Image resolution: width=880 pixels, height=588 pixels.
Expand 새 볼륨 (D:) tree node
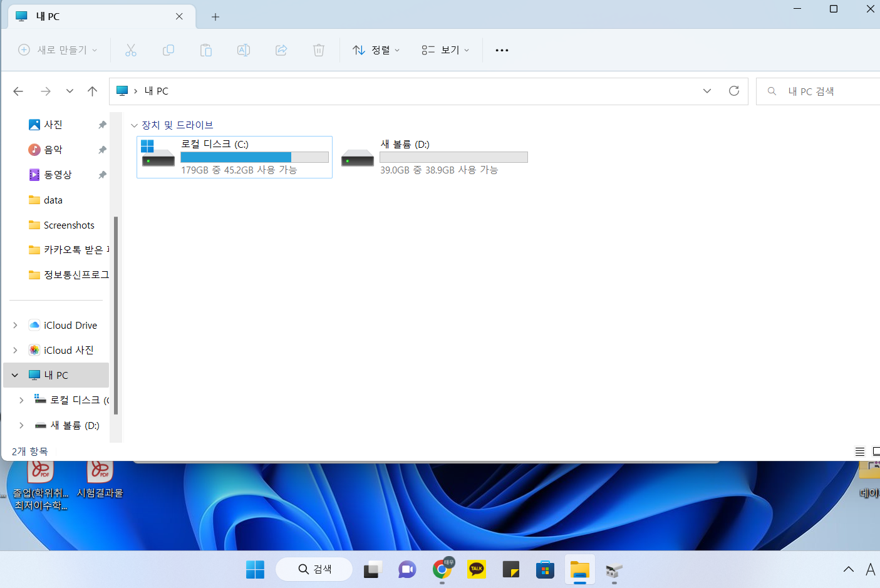pos(21,426)
